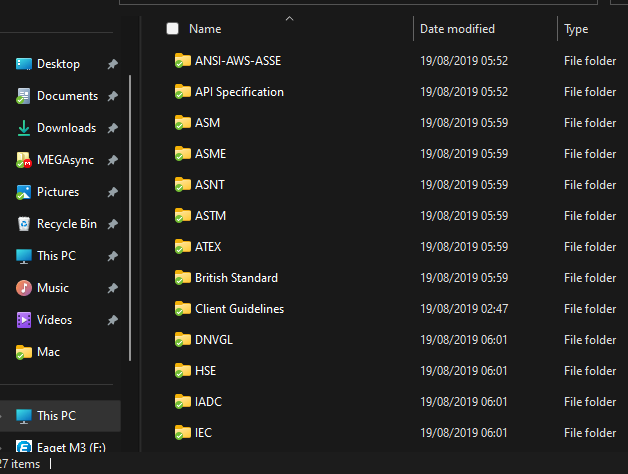Select the Eaget M3 (F:) drive
The height and width of the screenshot is (474, 628).
71,448
